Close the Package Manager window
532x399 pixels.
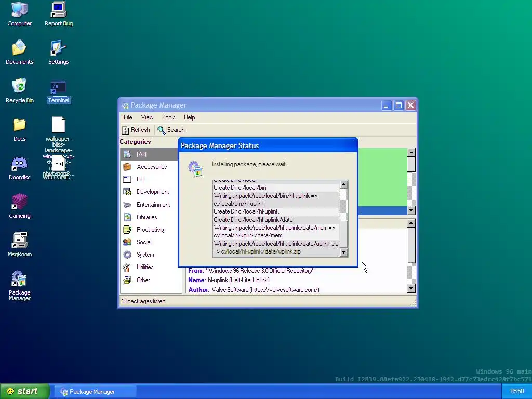pos(410,105)
